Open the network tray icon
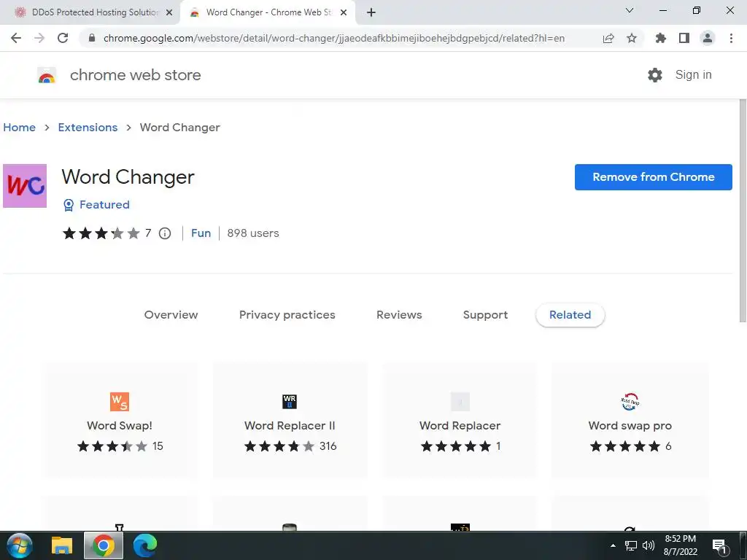The image size is (747, 560). click(631, 545)
